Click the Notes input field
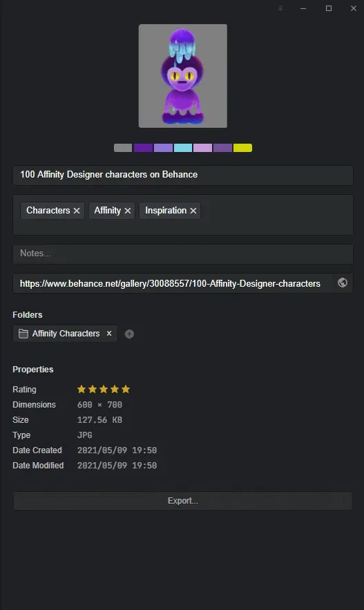 [183, 254]
